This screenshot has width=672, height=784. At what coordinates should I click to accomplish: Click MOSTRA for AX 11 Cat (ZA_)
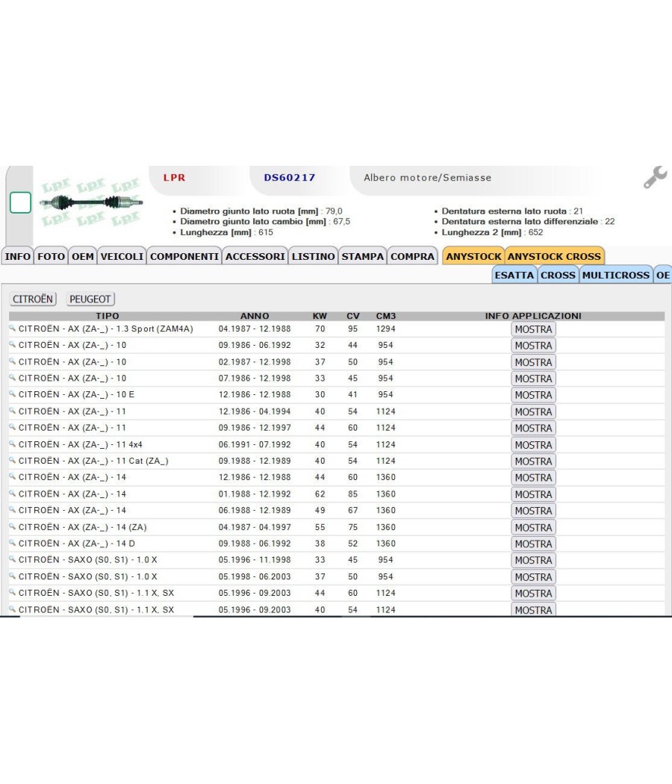coord(534,461)
